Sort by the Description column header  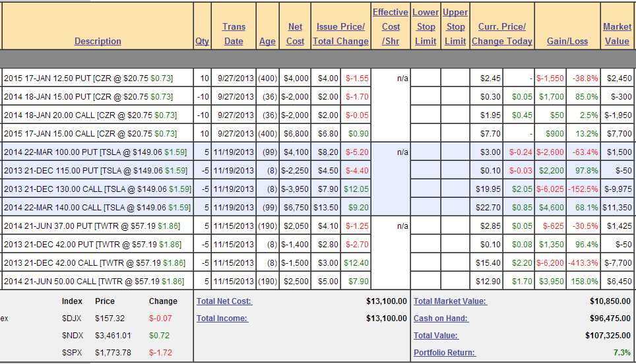(98, 41)
